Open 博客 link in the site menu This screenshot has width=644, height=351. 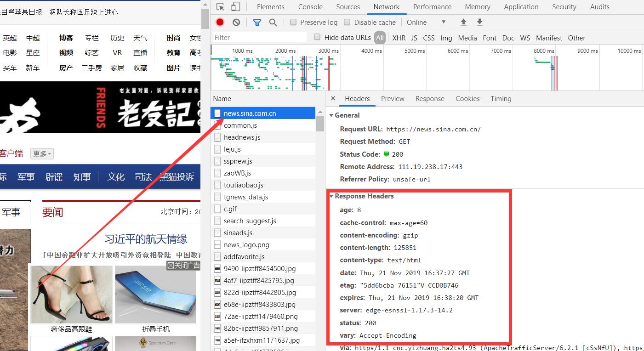click(x=66, y=38)
